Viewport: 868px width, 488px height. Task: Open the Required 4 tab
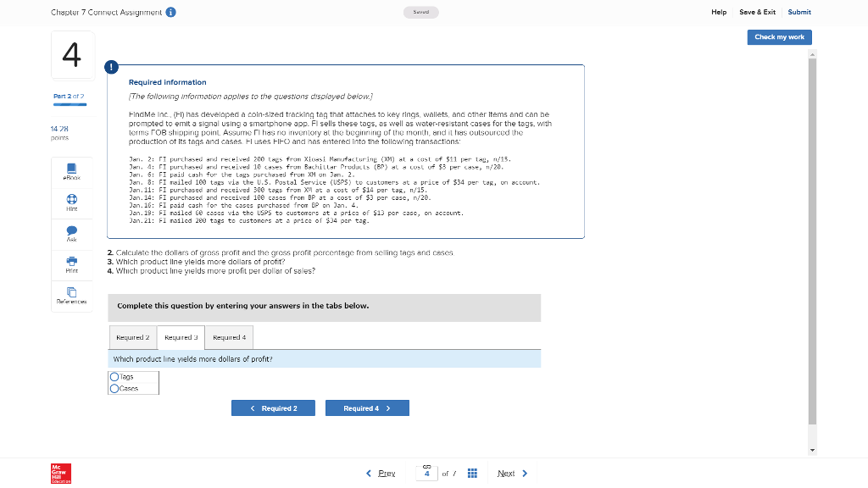coord(229,336)
